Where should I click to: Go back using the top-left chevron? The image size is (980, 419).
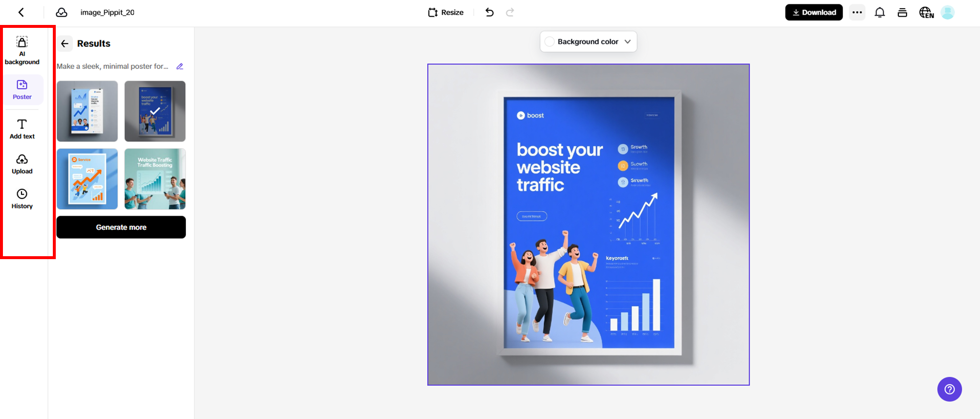click(21, 12)
